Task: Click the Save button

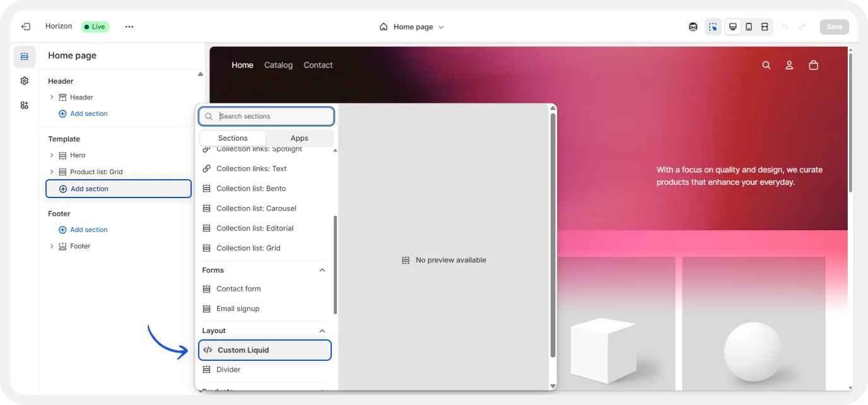Action: click(x=834, y=26)
